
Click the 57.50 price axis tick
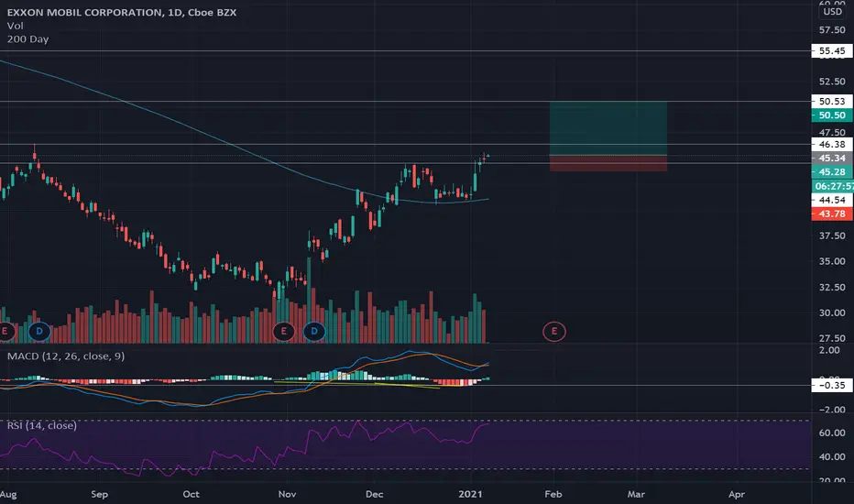[832, 30]
